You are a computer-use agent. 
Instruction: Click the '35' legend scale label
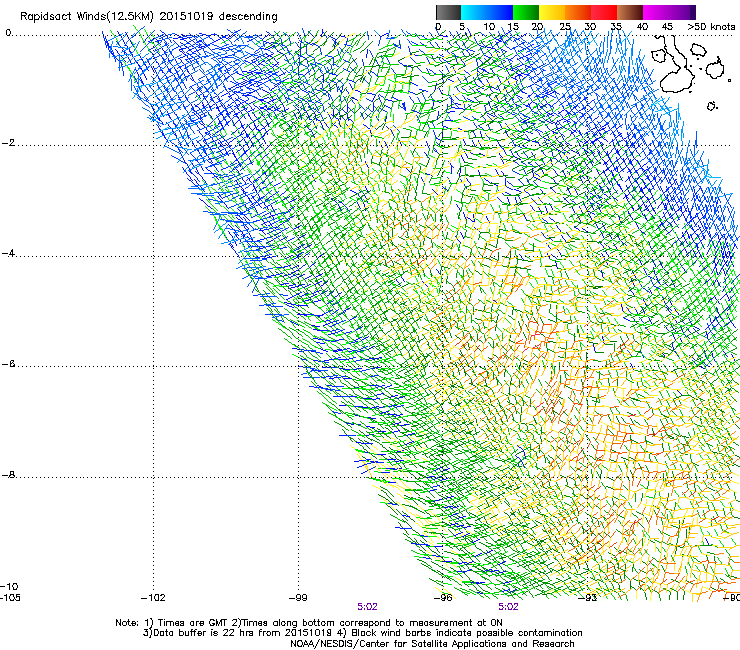pos(616,26)
